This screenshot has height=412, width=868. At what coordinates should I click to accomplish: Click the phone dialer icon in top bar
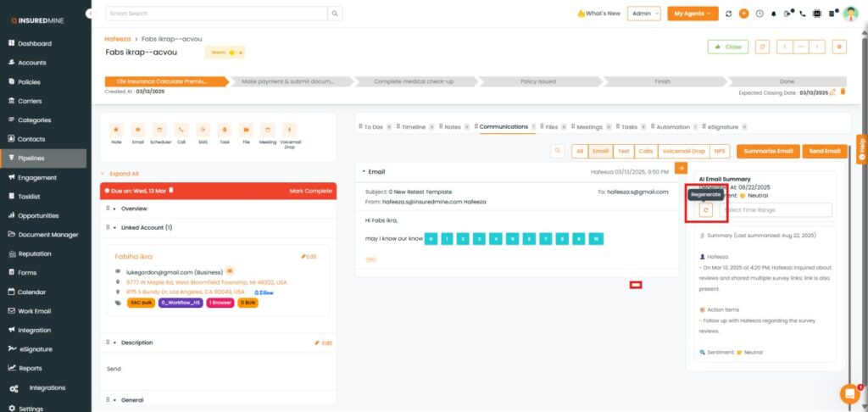click(803, 14)
